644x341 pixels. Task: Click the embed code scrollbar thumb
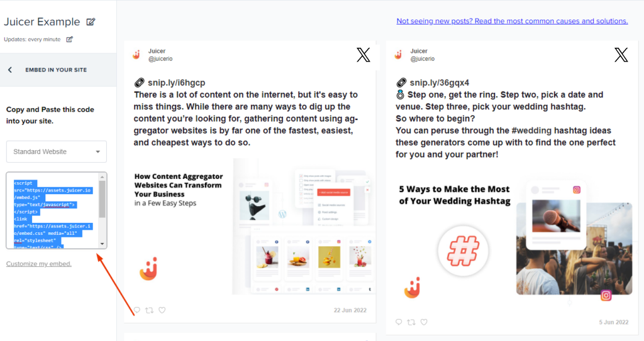tap(103, 199)
